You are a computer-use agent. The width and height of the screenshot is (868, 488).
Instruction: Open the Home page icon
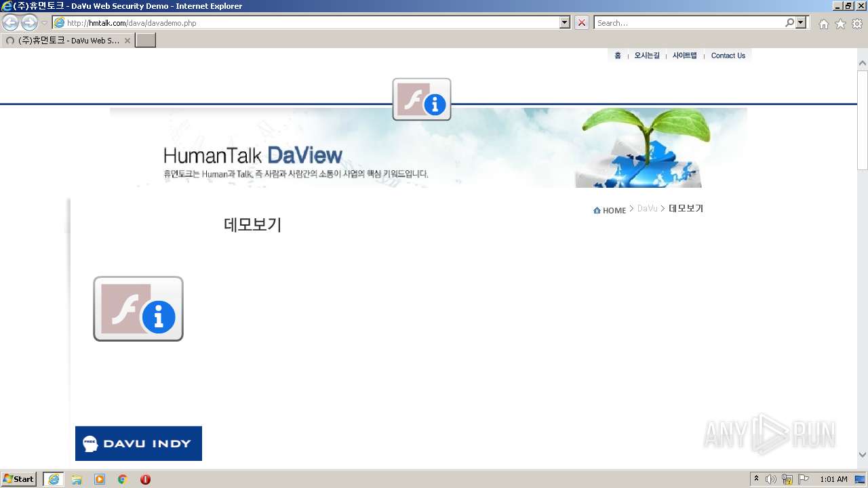pos(823,24)
